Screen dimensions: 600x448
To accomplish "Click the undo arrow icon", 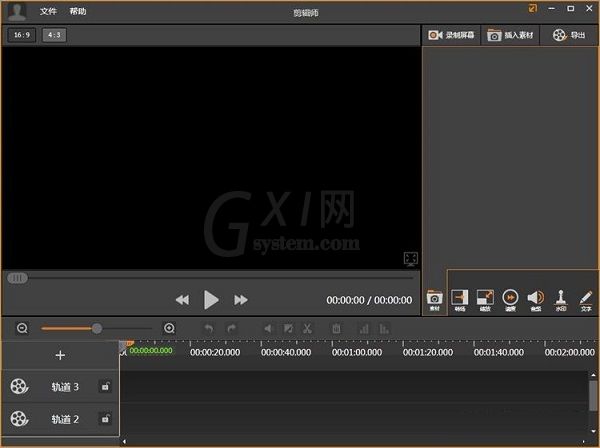I will (x=209, y=329).
